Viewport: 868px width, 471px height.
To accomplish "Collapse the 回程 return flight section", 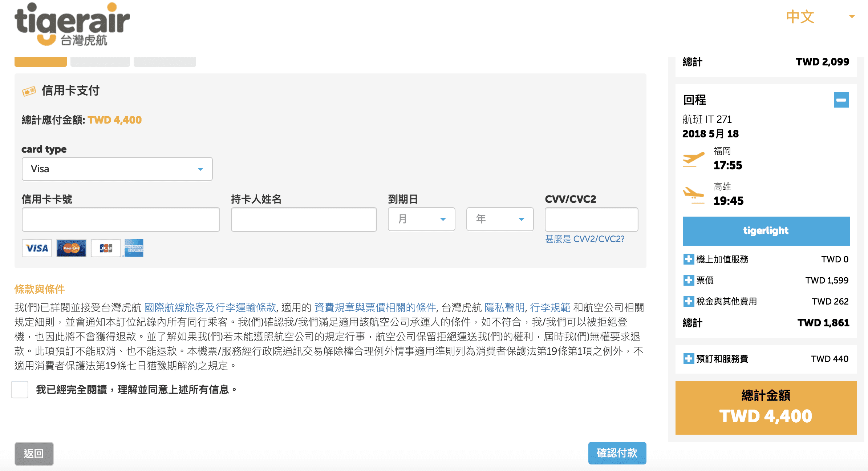I will (841, 100).
